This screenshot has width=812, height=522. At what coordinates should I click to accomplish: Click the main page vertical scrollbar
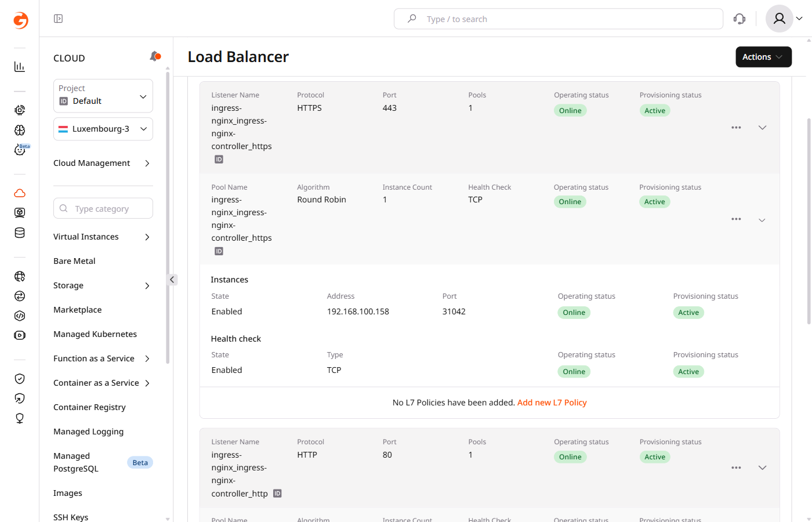809,221
